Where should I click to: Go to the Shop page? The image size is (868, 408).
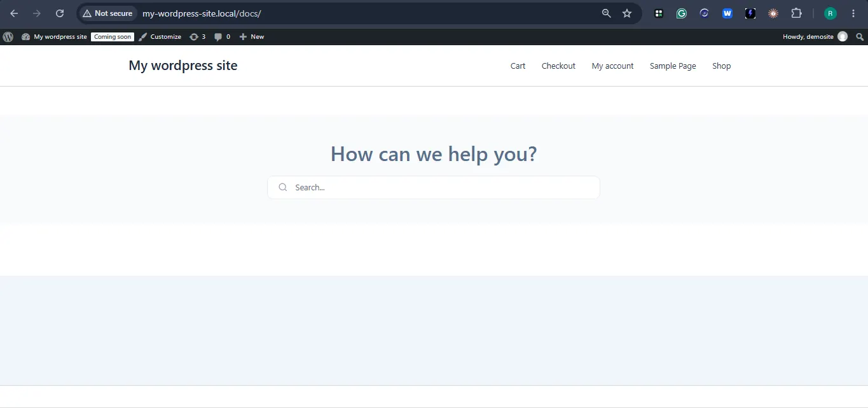[x=722, y=66]
